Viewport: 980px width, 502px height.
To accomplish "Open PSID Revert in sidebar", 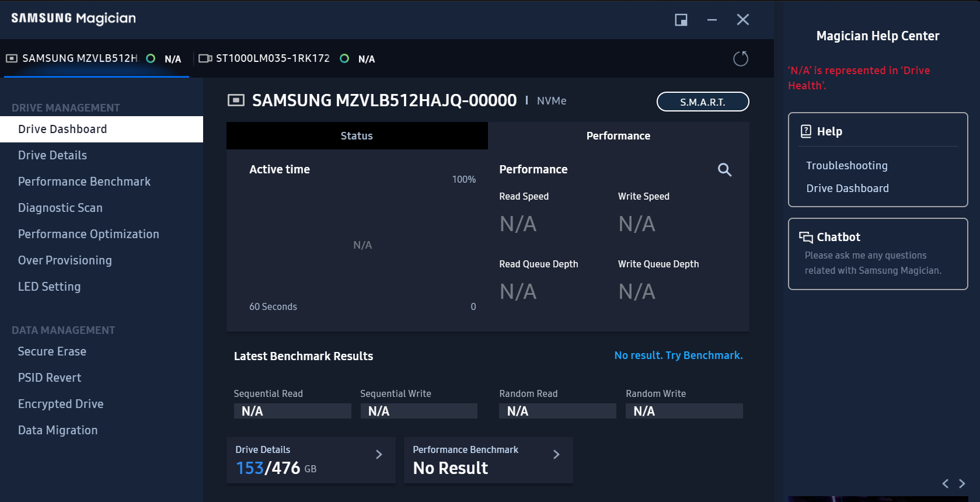I will (102, 378).
